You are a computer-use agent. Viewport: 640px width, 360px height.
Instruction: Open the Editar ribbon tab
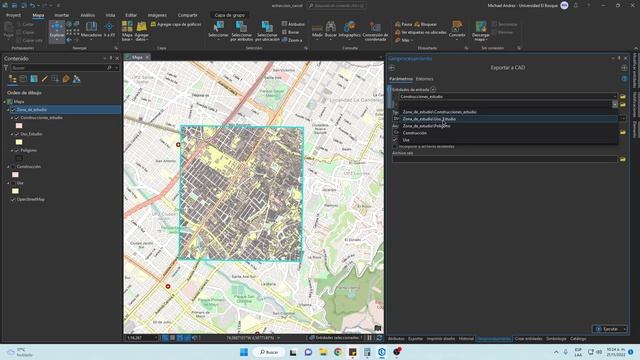(131, 15)
